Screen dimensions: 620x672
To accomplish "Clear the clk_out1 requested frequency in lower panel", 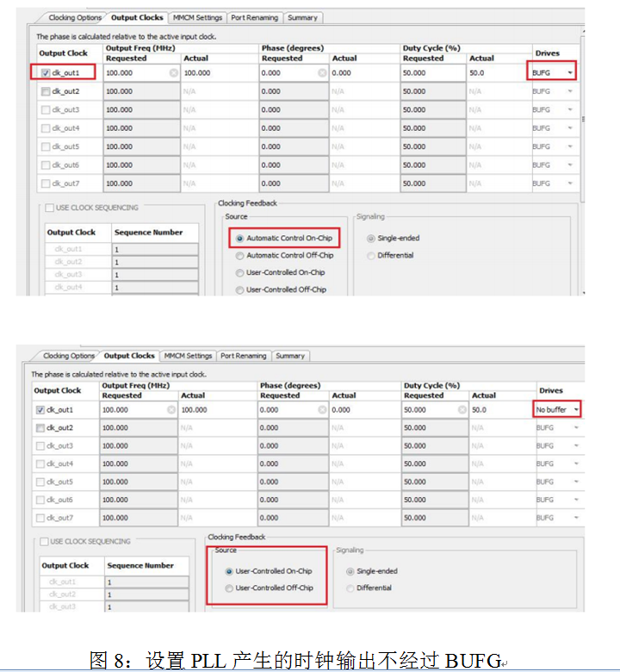I will (x=171, y=410).
